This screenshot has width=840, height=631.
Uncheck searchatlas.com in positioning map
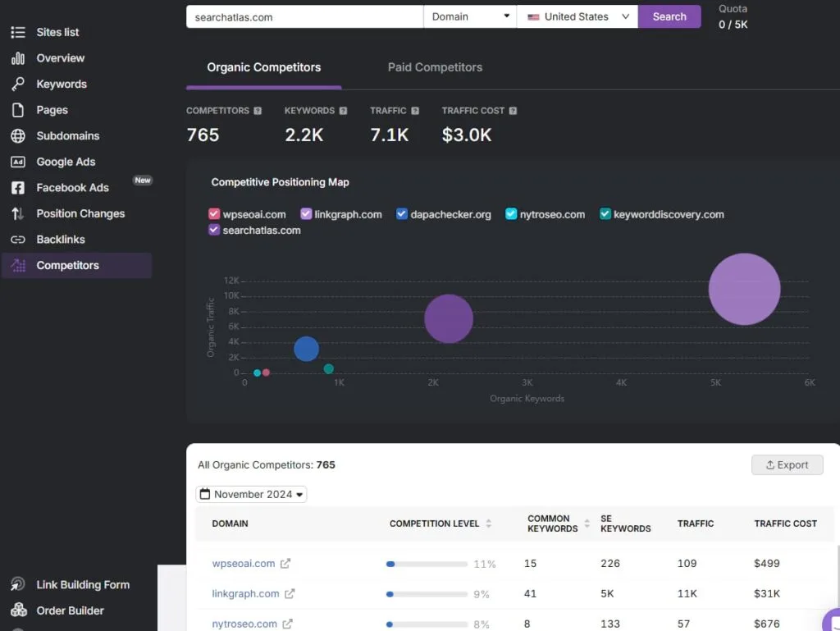(x=214, y=230)
